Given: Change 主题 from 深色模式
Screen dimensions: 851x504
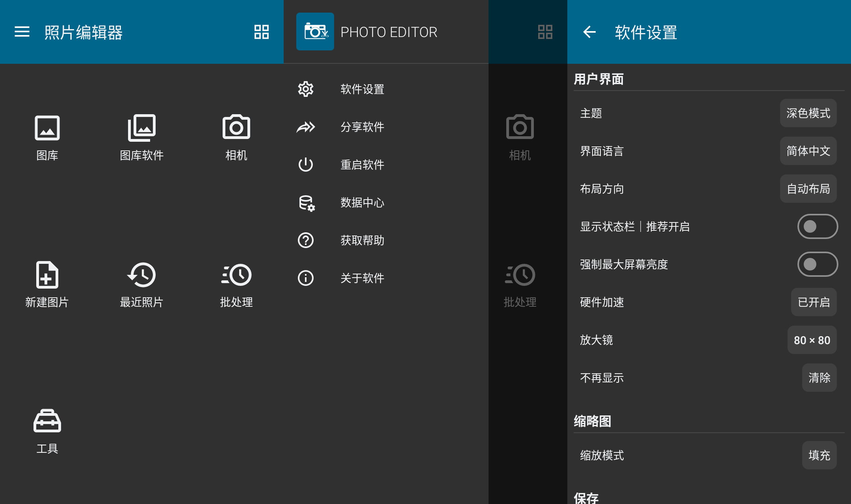Looking at the screenshot, I should pos(808,113).
